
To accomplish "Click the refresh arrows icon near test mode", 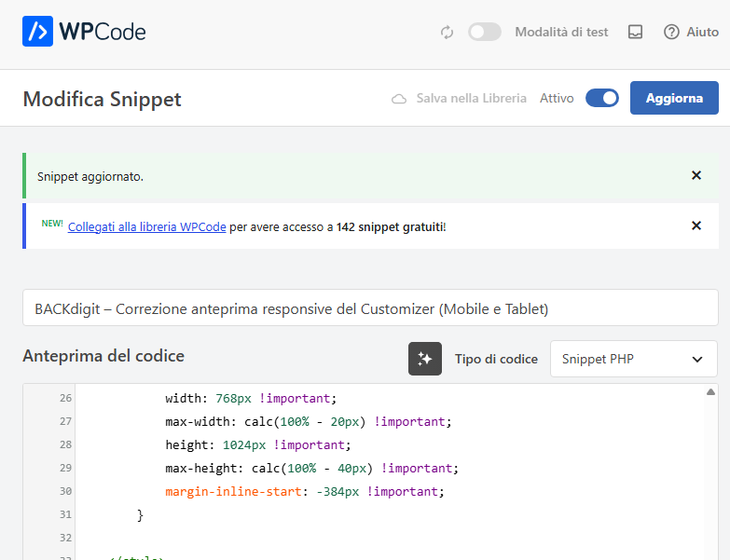I will pyautogui.click(x=447, y=32).
